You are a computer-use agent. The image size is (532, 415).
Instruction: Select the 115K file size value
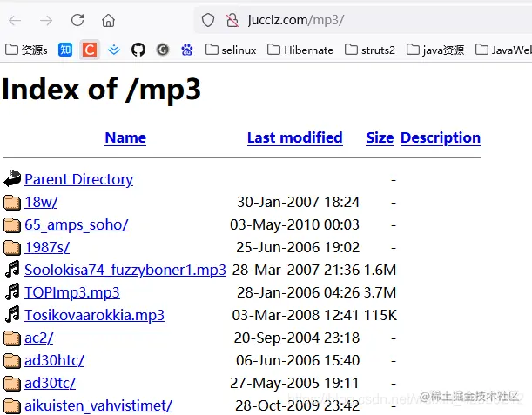(380, 315)
